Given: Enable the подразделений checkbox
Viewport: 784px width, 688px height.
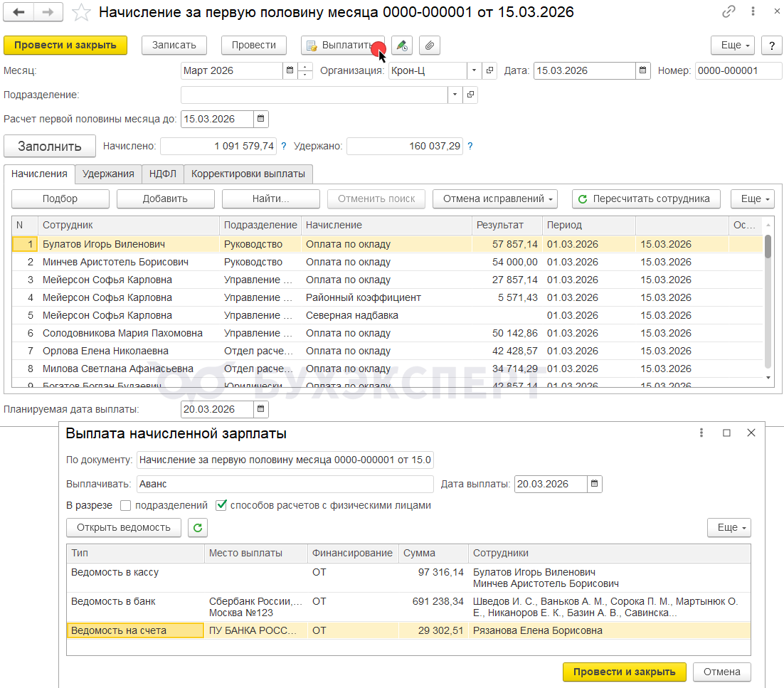Looking at the screenshot, I should pyautogui.click(x=126, y=506).
